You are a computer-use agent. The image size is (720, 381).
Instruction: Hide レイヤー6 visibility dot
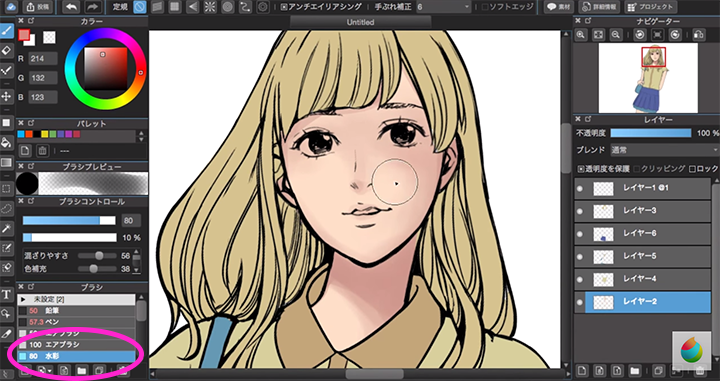point(579,234)
